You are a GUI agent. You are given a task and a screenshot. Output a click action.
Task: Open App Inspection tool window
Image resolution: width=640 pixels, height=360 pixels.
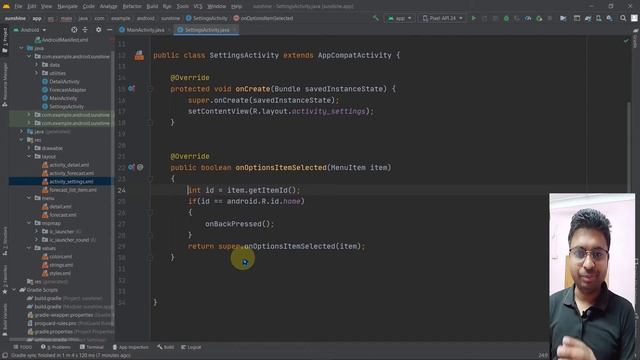click(131, 347)
